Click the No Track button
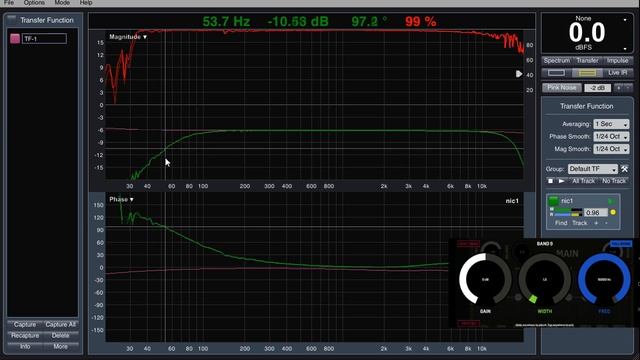Screen dimensions: 640x360 pos(613,181)
